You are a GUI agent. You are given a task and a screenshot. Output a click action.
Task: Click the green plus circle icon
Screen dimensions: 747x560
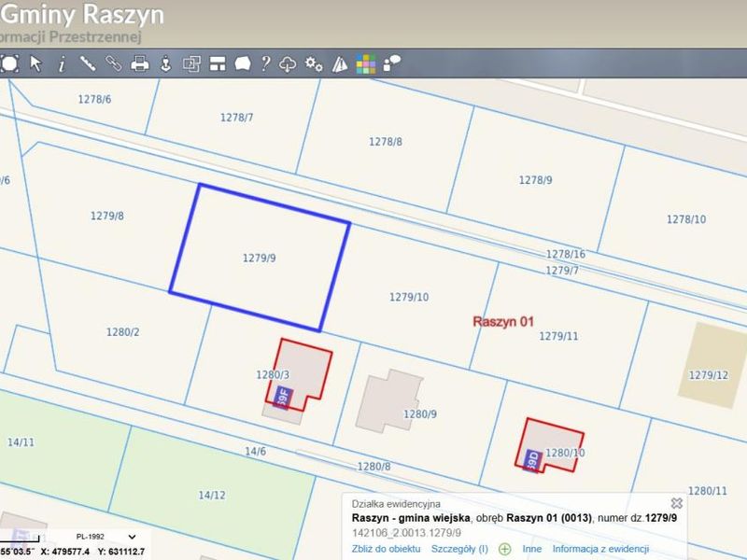tap(504, 549)
